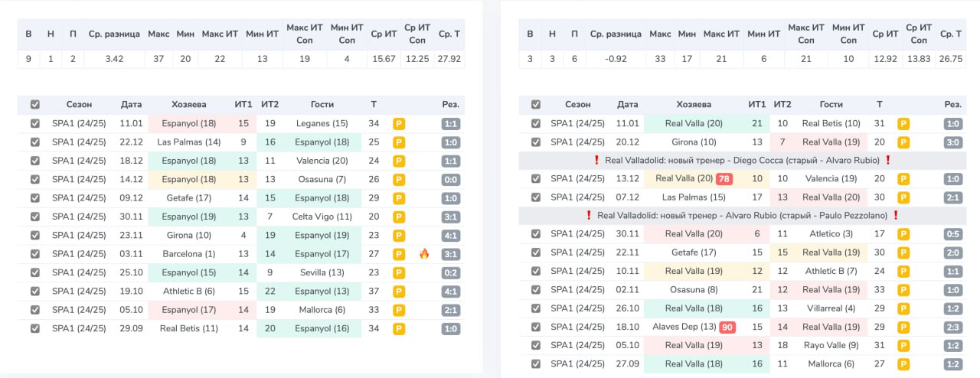Click the red 78 badge next to Real Valla
Viewport: 980px width, 378px height.
point(724,178)
